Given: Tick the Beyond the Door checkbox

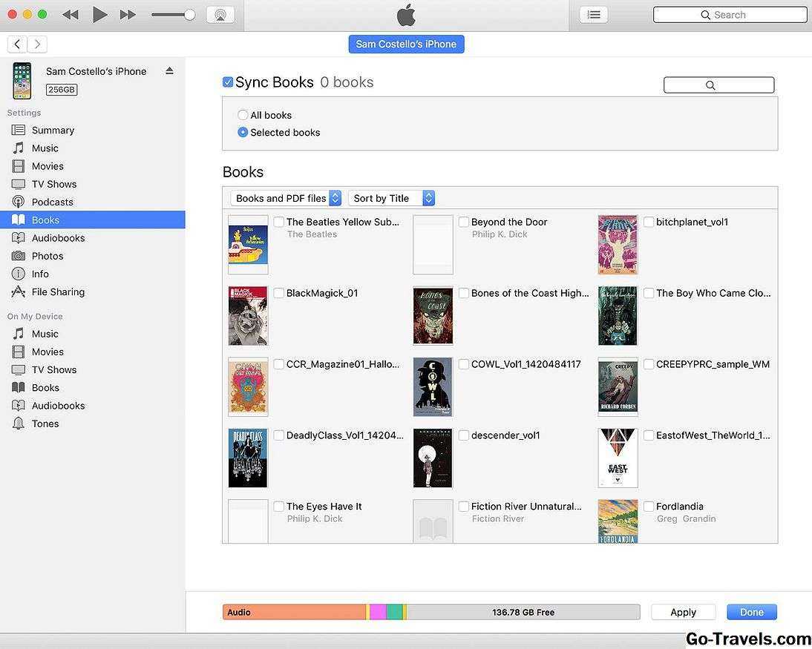Looking at the screenshot, I should [464, 222].
